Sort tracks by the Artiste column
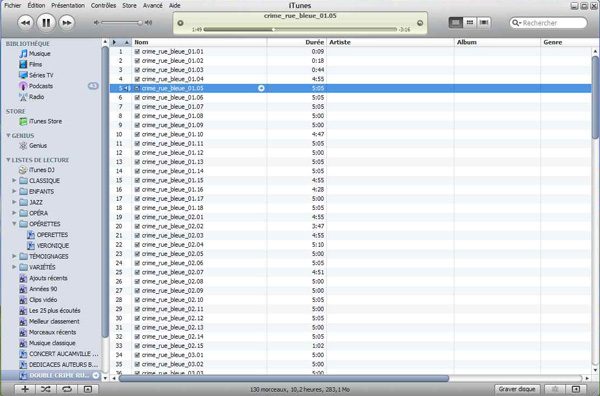 (390, 42)
